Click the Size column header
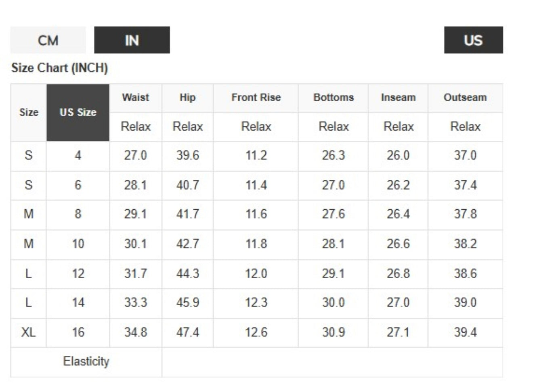The height and width of the screenshot is (392, 533). 29,113
